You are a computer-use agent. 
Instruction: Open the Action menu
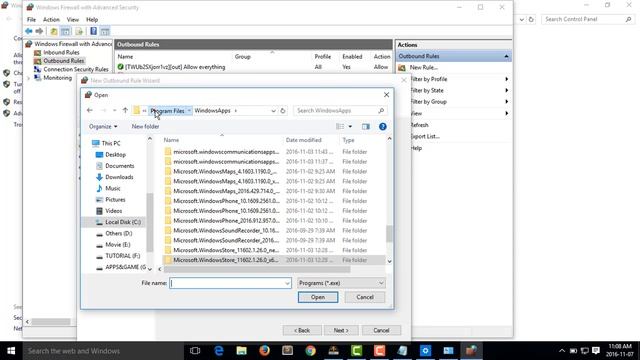(x=51, y=19)
